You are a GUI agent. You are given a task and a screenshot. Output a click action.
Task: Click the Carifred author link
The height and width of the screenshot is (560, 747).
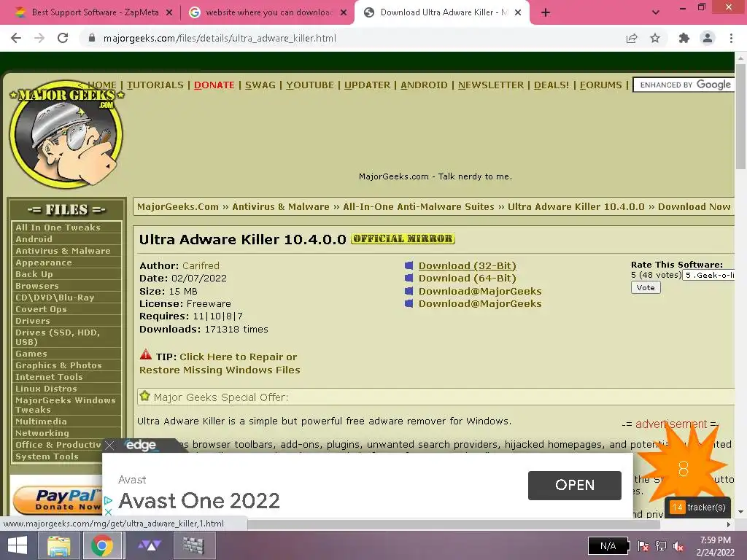[x=201, y=265]
